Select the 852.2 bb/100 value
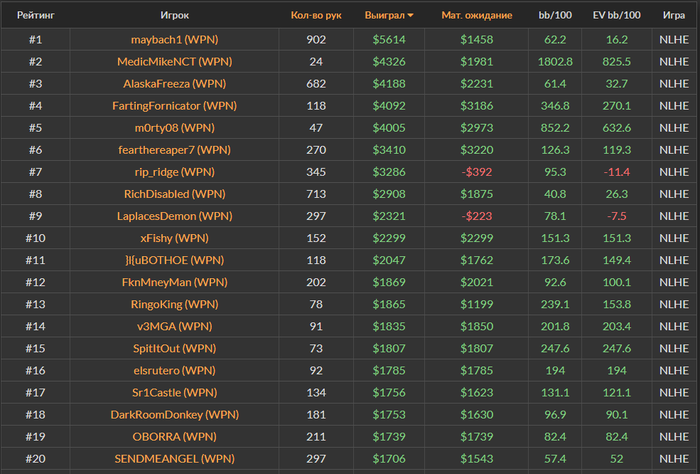 coord(555,128)
